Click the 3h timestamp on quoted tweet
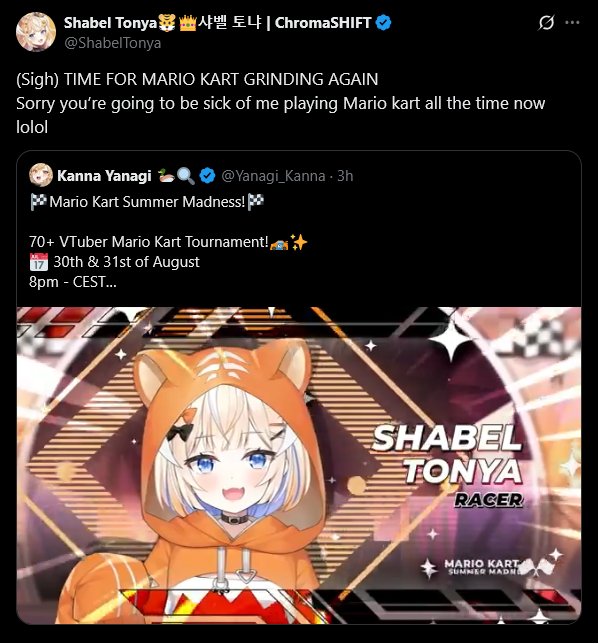This screenshot has width=598, height=643. pos(345,176)
